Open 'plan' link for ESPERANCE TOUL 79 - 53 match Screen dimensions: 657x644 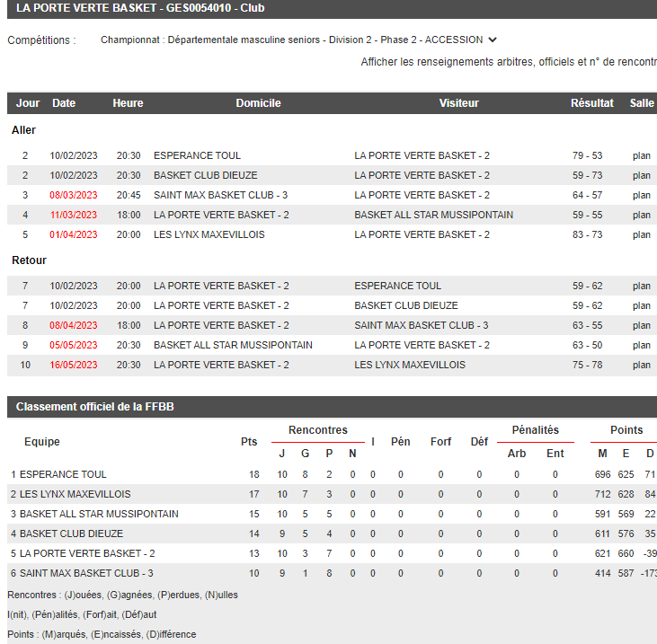(641, 155)
